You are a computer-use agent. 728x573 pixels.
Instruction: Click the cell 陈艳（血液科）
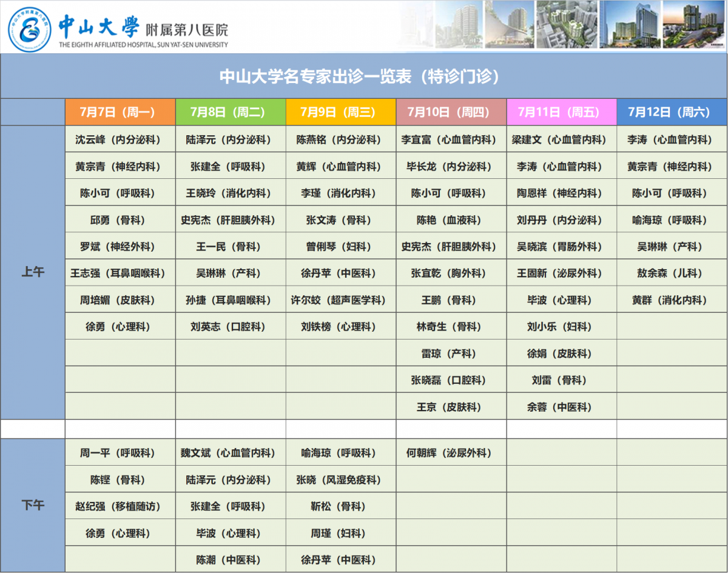[451, 219]
